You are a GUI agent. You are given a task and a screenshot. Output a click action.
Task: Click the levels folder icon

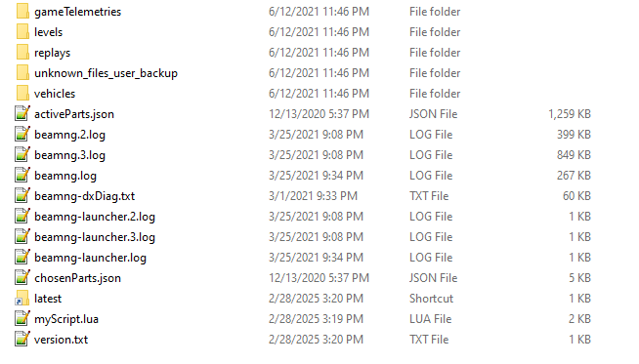tap(22, 32)
